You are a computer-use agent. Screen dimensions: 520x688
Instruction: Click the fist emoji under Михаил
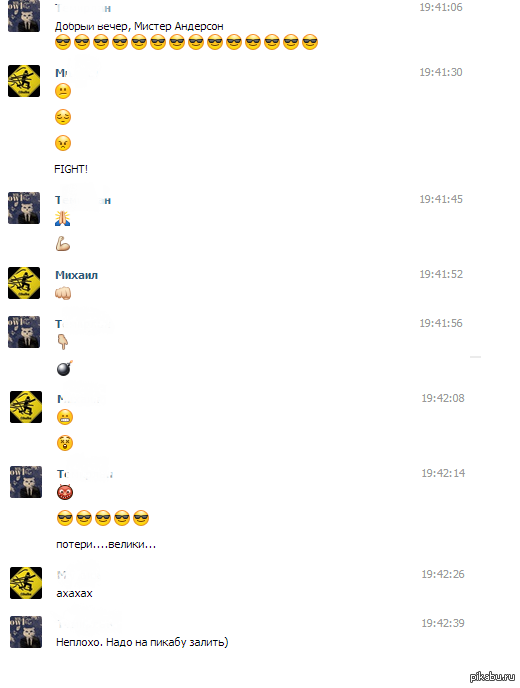(x=63, y=293)
